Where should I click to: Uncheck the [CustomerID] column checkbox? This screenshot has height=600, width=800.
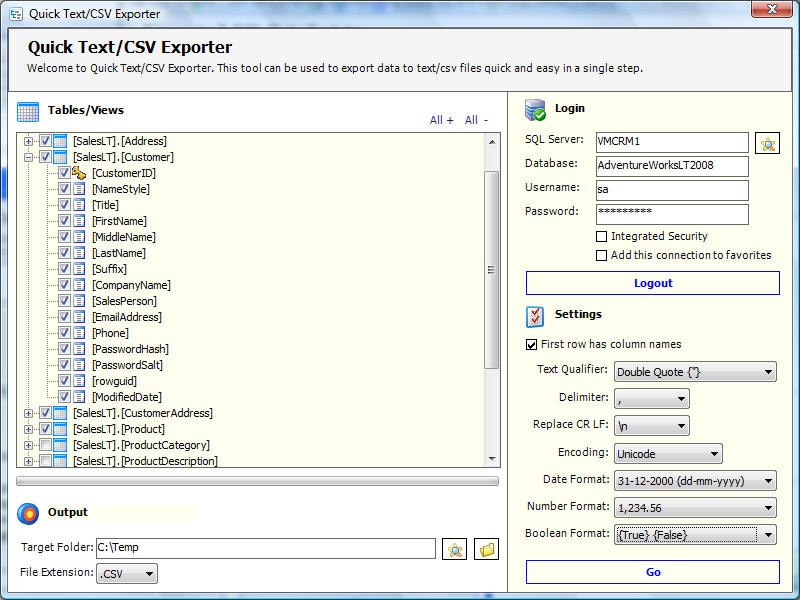tap(64, 173)
